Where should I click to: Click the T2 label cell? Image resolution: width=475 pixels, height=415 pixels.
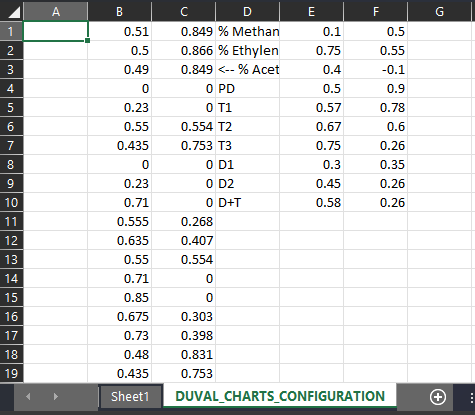point(248,126)
